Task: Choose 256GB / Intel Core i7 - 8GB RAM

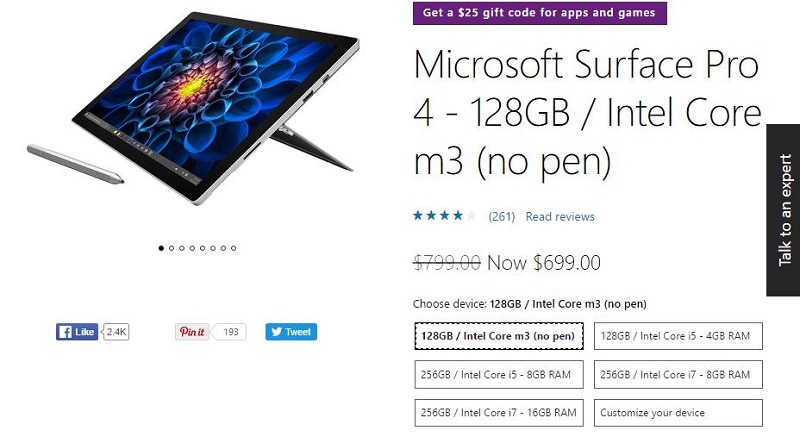Action: pyautogui.click(x=678, y=374)
